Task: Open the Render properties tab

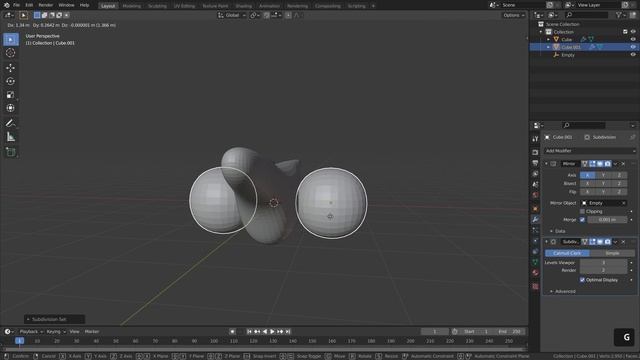Action: click(x=535, y=152)
